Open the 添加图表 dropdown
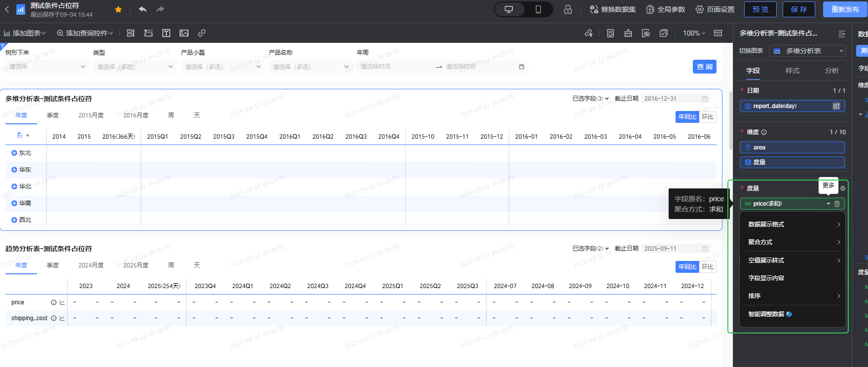The width and height of the screenshot is (868, 367). 25,33
